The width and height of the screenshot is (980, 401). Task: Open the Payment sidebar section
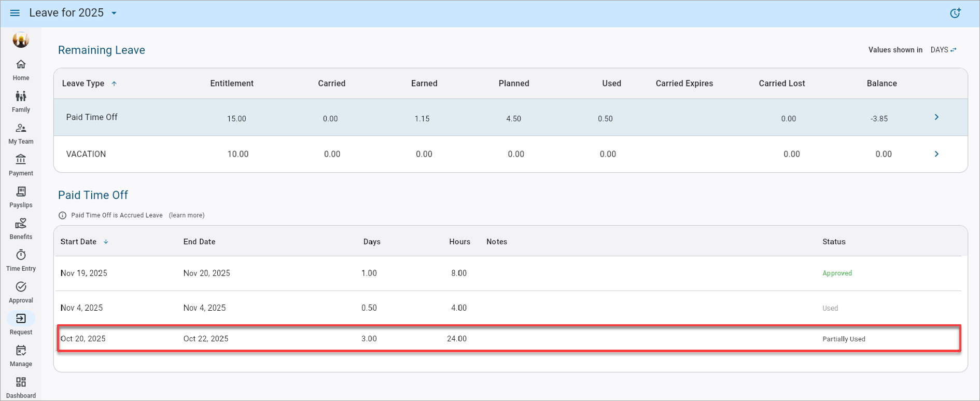(x=21, y=165)
